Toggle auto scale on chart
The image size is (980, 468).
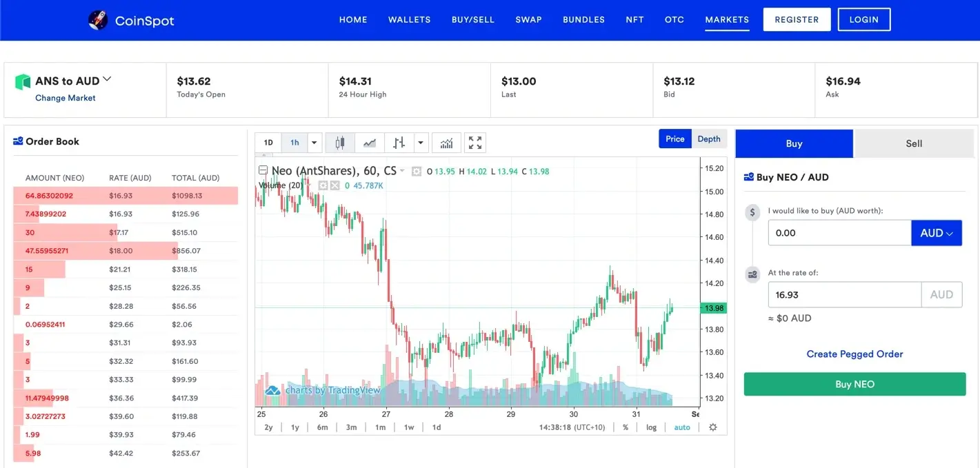click(682, 427)
